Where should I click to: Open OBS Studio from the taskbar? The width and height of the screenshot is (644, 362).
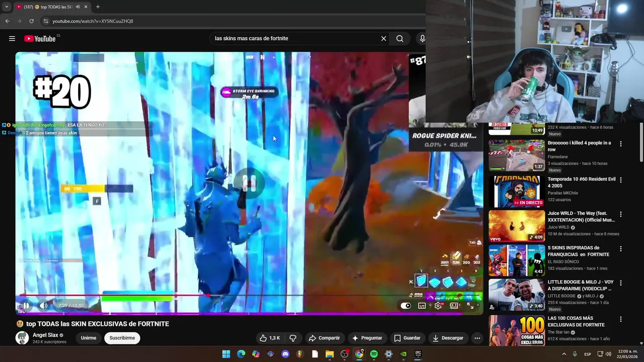tap(344, 354)
